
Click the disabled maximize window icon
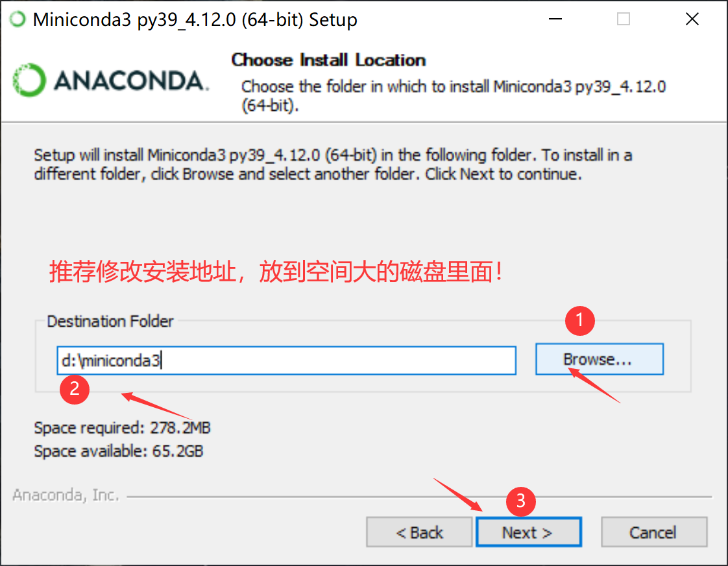click(623, 19)
